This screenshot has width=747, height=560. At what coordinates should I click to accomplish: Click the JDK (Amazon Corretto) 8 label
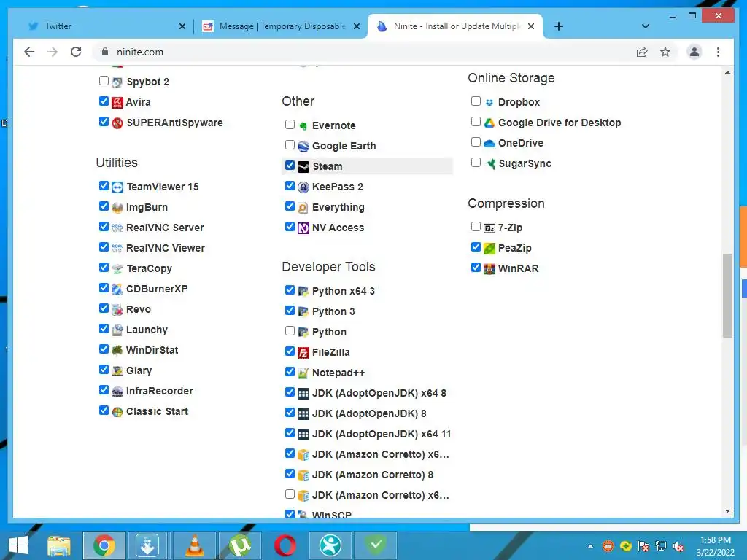[x=373, y=475]
